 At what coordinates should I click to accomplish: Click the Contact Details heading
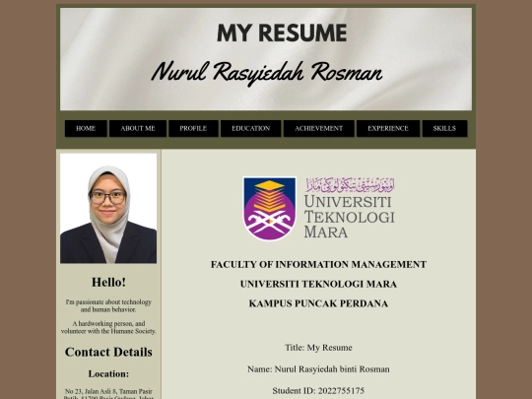(108, 352)
